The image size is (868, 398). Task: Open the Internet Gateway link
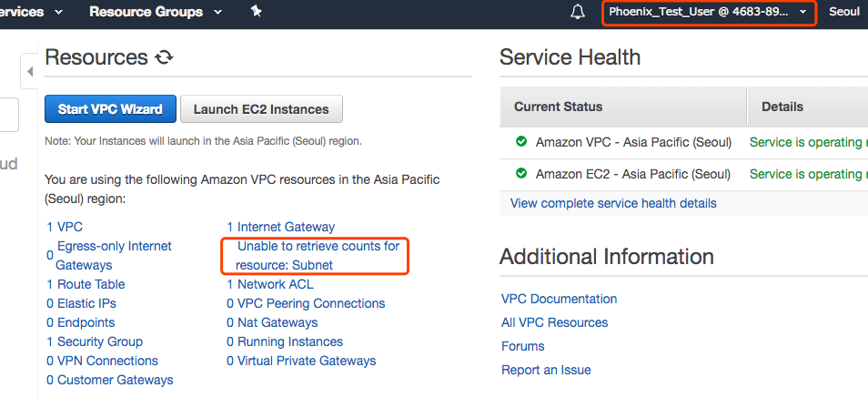click(x=286, y=227)
